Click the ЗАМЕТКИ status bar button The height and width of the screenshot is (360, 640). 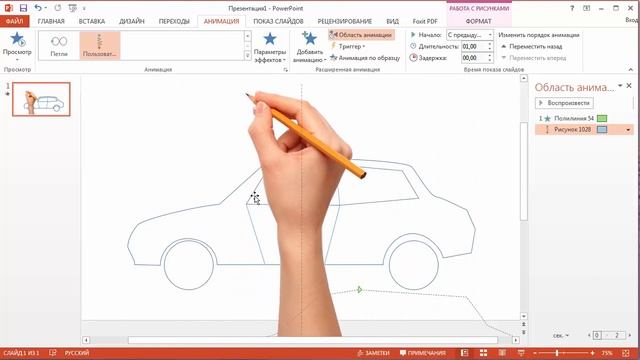coord(373,353)
